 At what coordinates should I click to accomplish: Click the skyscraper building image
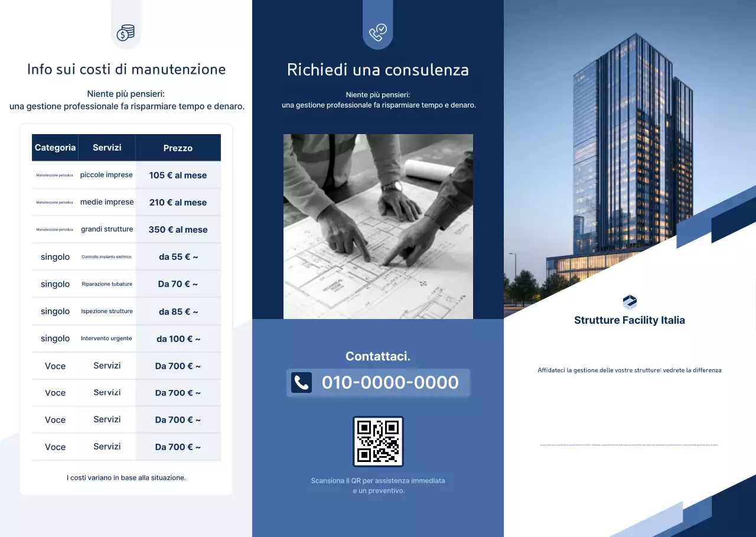click(x=630, y=148)
